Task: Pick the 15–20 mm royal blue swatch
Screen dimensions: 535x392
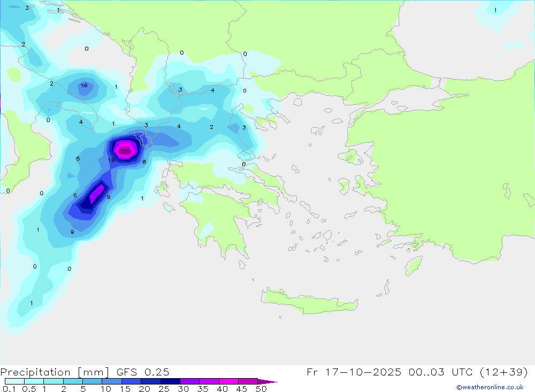Action: coord(131,381)
